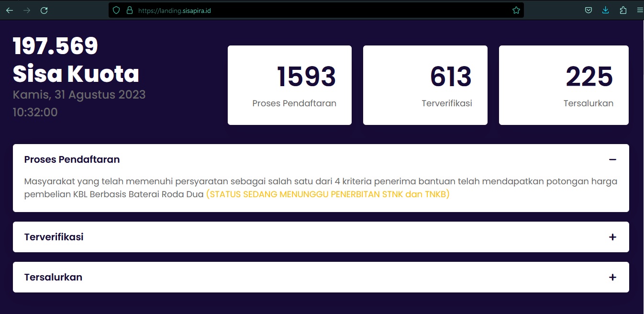
Task: Click the 225 Tersalurkan stat card
Action: point(563,85)
